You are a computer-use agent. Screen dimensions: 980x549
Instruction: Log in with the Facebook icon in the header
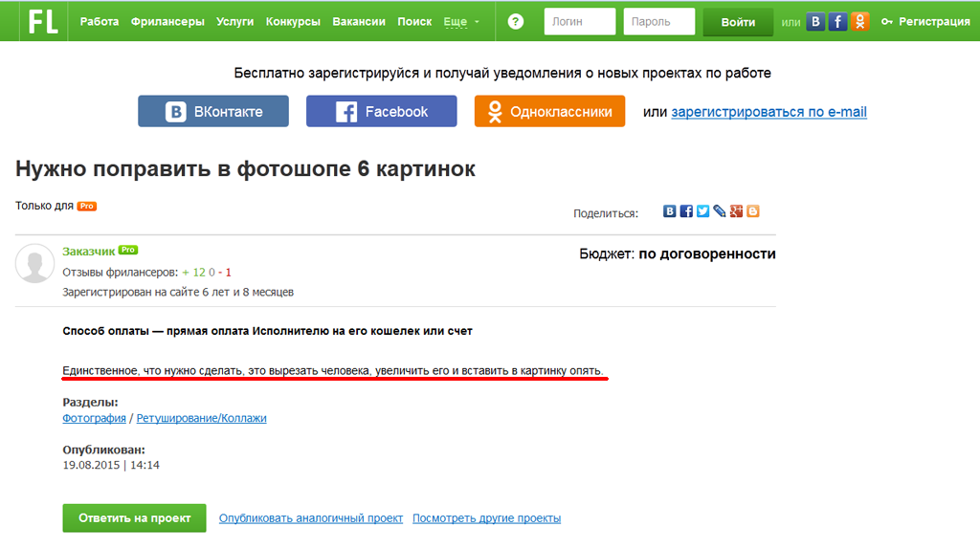pos(837,22)
